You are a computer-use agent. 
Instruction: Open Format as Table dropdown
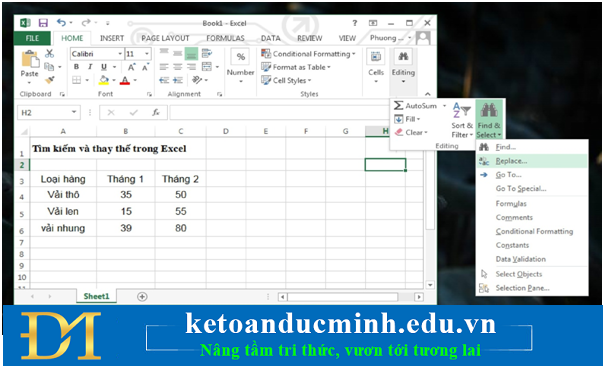296,67
